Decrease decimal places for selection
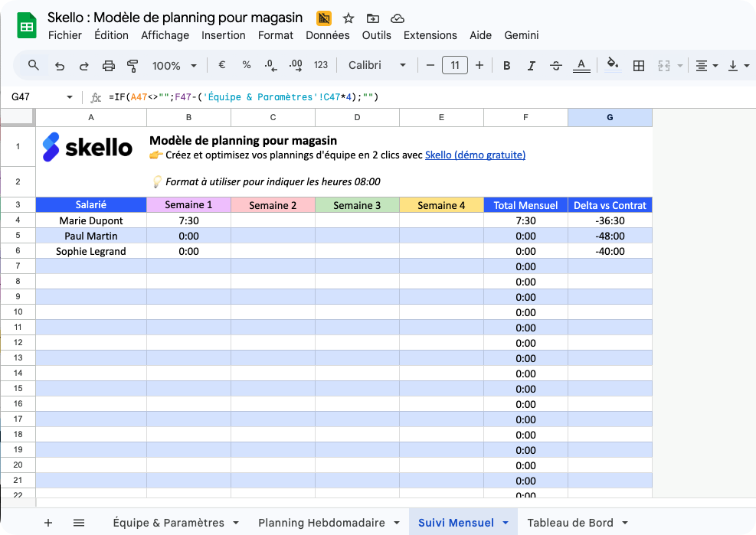This screenshot has width=756, height=535. tap(270, 66)
